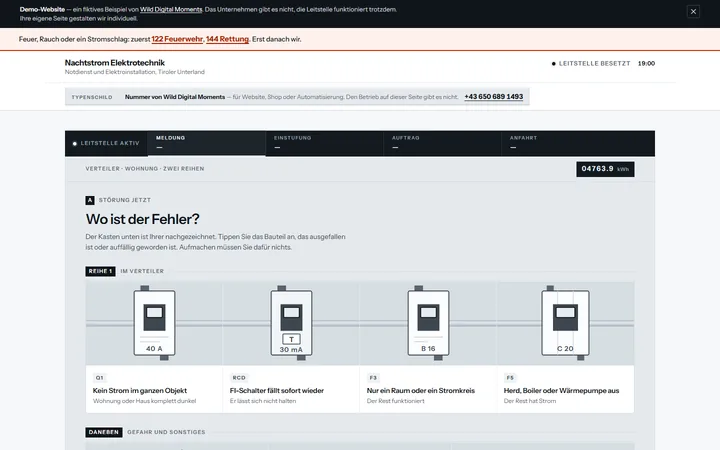Click 'Wohnung oder Haus komplett dunkel' text
720x450 pixels.
144,401
